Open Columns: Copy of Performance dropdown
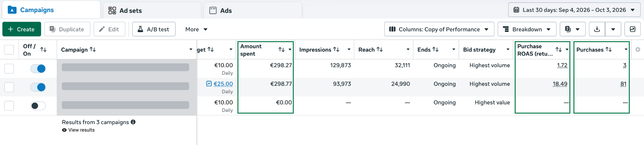Image resolution: width=644 pixels, height=145 pixels. tap(439, 29)
